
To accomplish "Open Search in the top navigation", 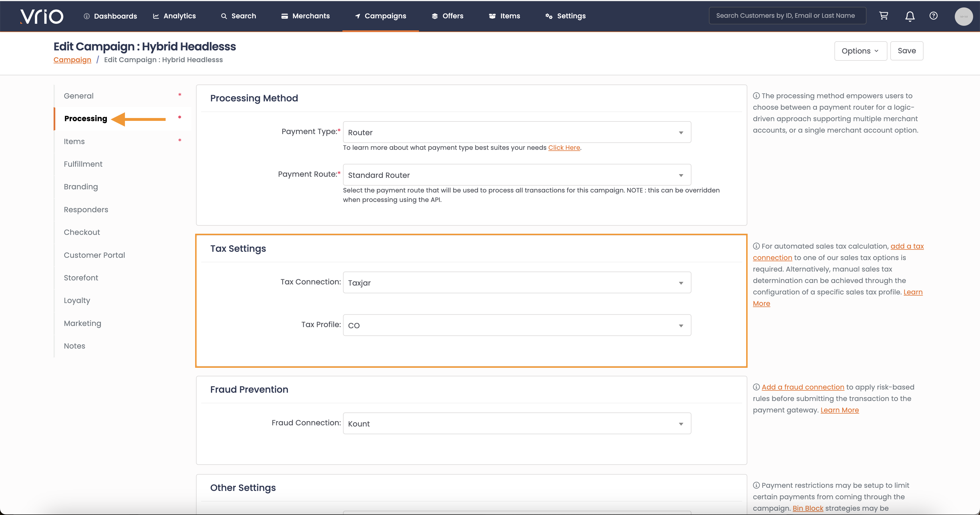I will (238, 16).
